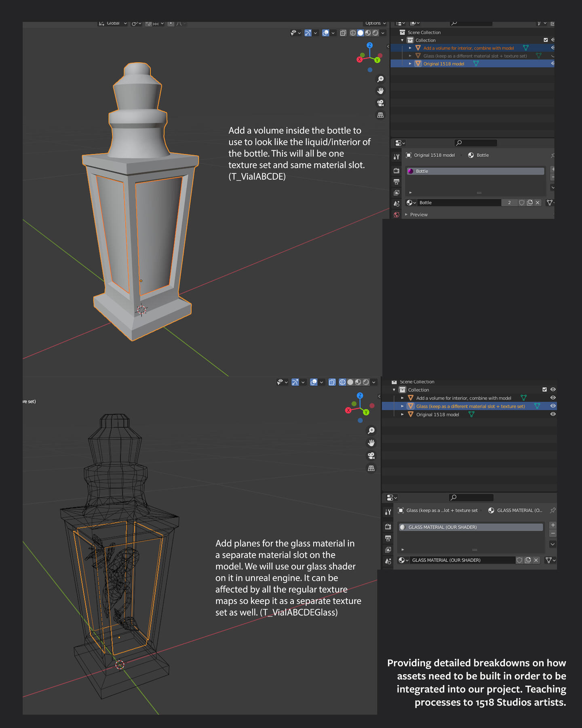Add a material slot with plus button in glass panel
582x728 pixels.
(x=552, y=525)
